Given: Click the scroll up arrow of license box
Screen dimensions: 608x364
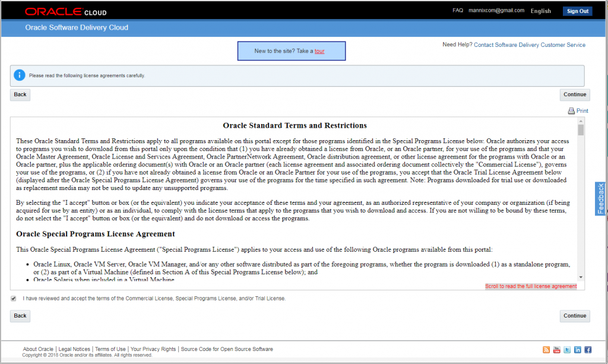Looking at the screenshot, I should [x=581, y=121].
